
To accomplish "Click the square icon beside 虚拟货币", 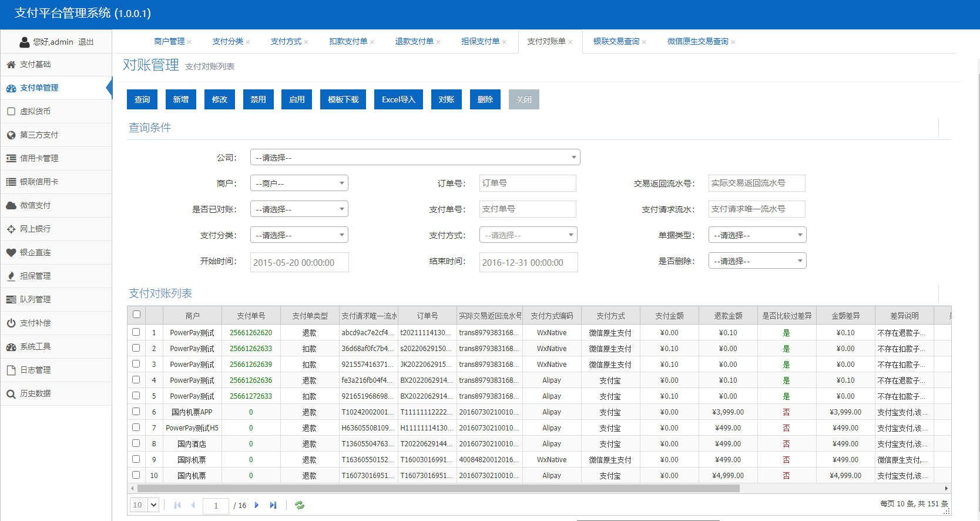I will (11, 112).
